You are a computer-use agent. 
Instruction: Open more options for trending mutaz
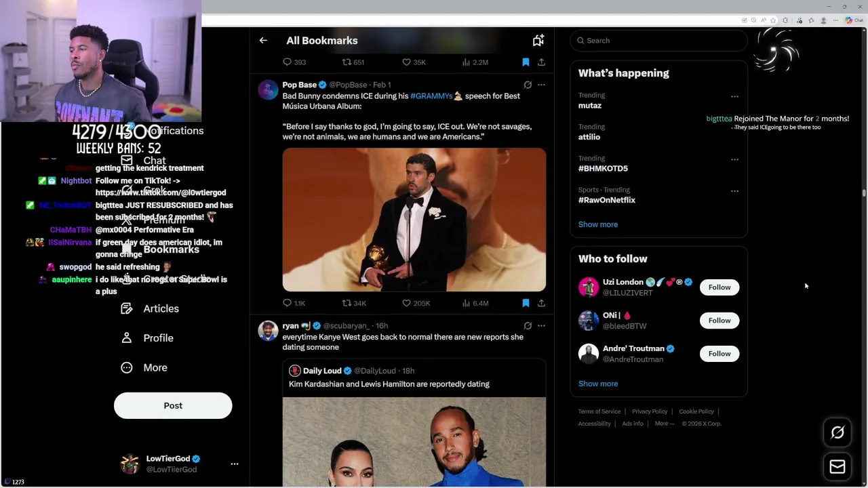[734, 97]
